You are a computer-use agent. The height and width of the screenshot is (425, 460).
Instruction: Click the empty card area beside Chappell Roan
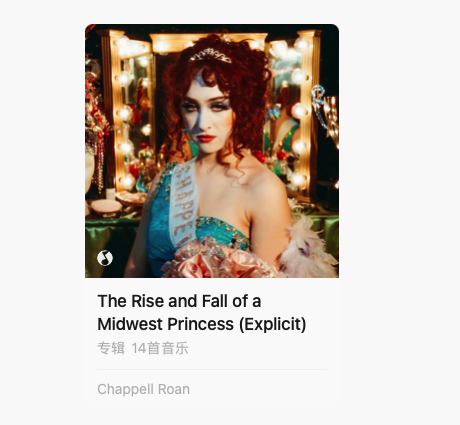click(263, 389)
